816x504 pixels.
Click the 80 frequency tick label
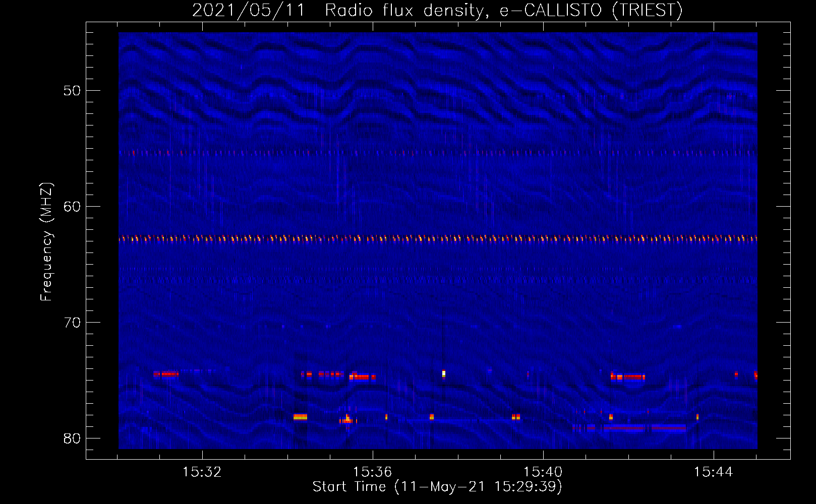(x=72, y=438)
